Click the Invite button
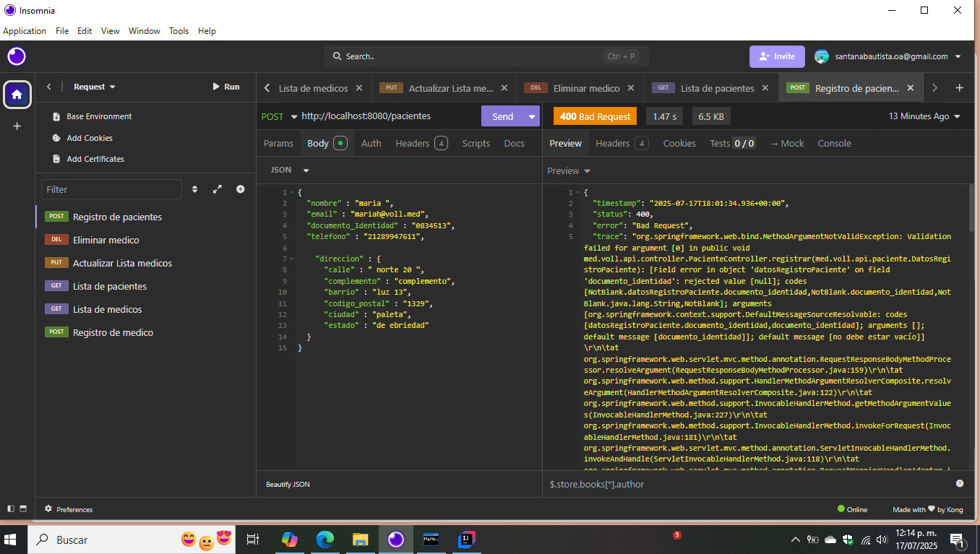Image resolution: width=980 pixels, height=554 pixels. pyautogui.click(x=777, y=56)
